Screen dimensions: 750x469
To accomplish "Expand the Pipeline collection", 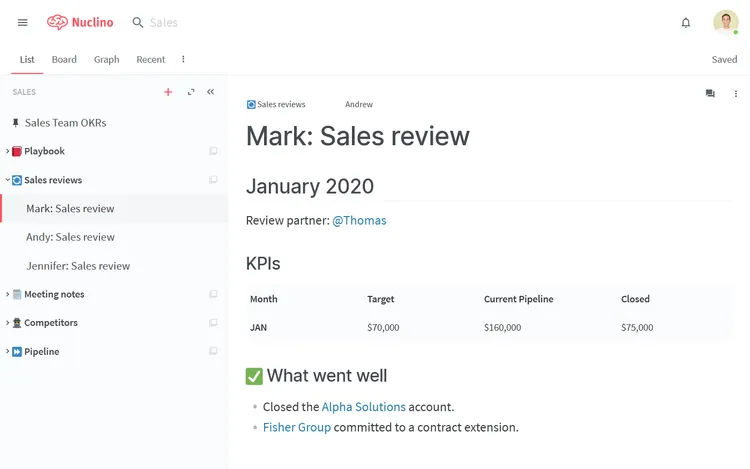I will pos(8,351).
